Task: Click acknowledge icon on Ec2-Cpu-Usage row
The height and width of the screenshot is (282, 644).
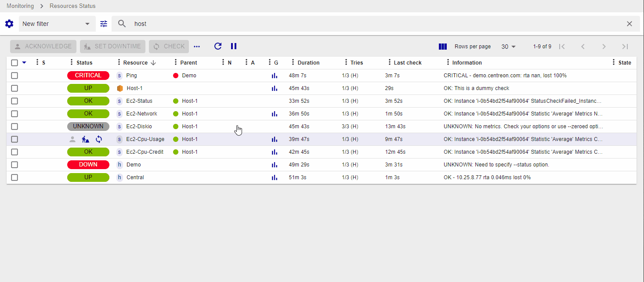Action: [72, 139]
